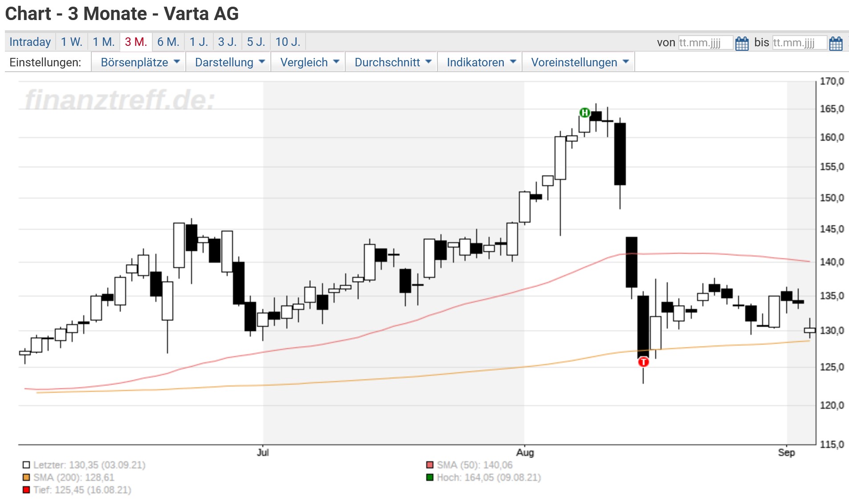
Task: Select the 3 M. time range tab
Action: point(136,42)
